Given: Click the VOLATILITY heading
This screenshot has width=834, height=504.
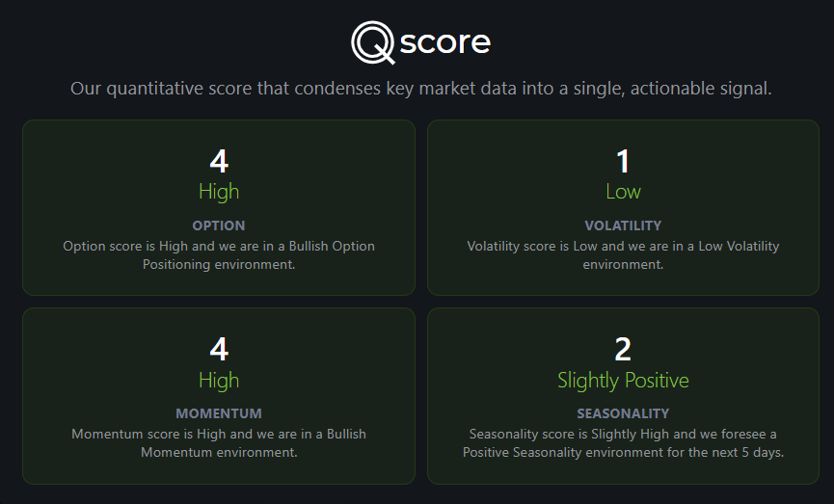Looking at the screenshot, I should (x=623, y=225).
